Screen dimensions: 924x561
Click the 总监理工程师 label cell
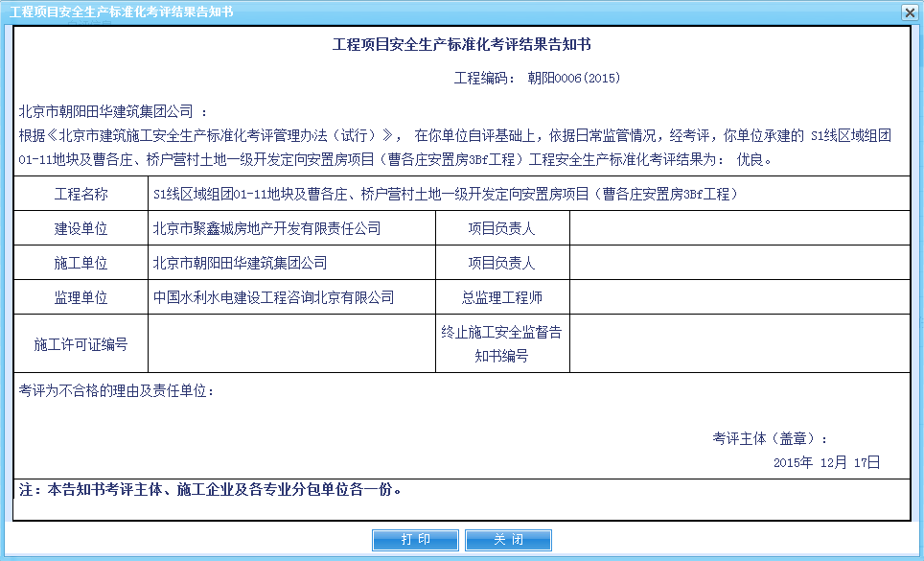pos(501,297)
